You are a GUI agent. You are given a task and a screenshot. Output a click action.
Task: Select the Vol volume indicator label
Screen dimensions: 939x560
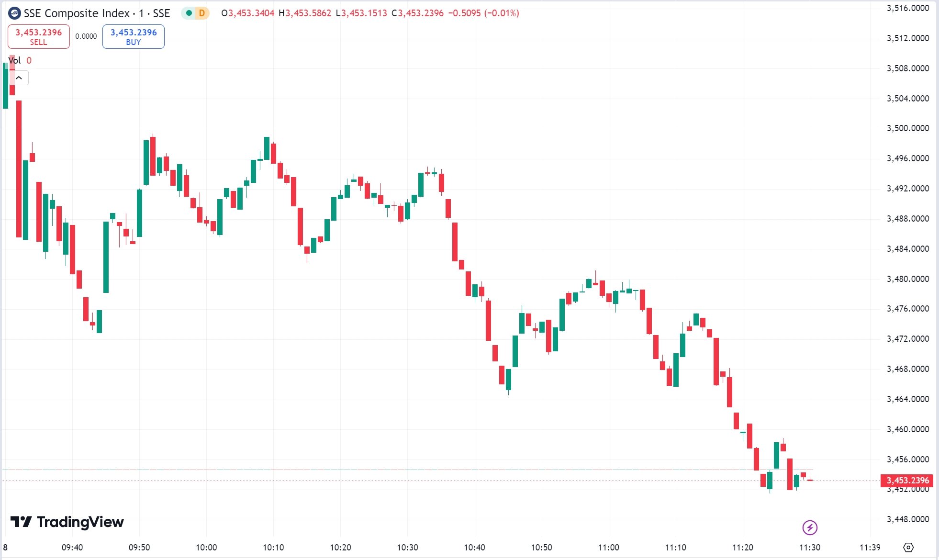pyautogui.click(x=15, y=60)
